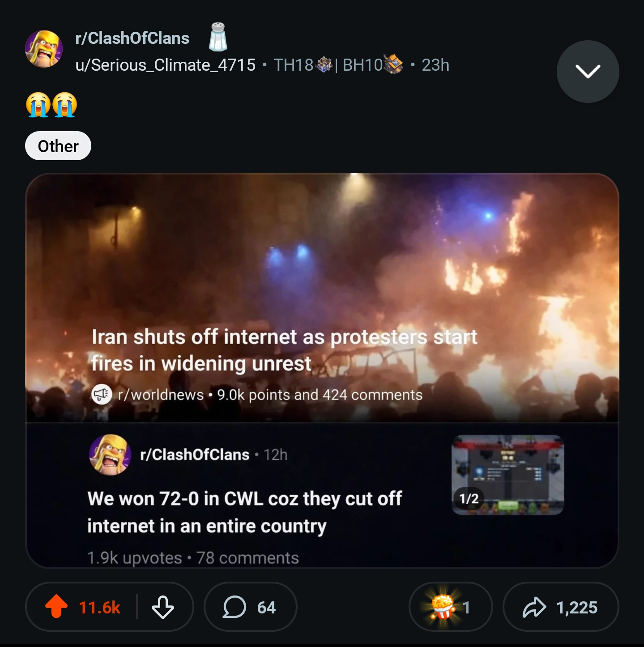
Task: Open the r/ClashOfClans subreddit avatar
Action: 44,49
